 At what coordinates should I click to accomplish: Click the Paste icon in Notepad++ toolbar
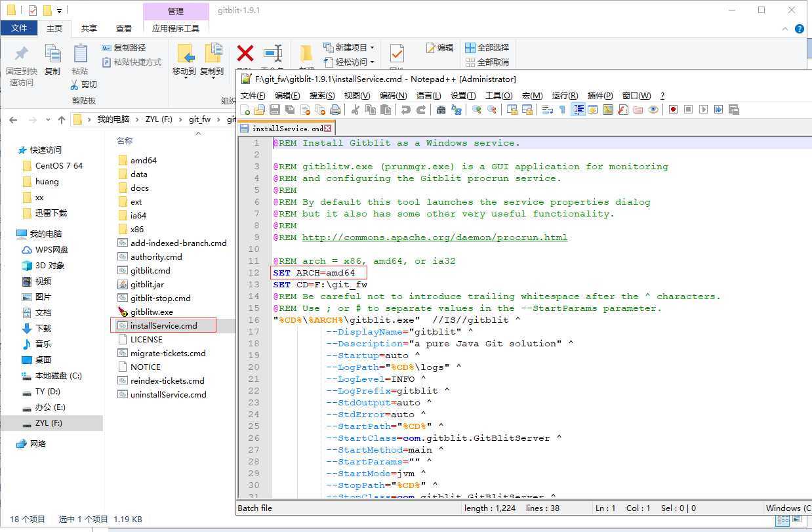click(385, 110)
